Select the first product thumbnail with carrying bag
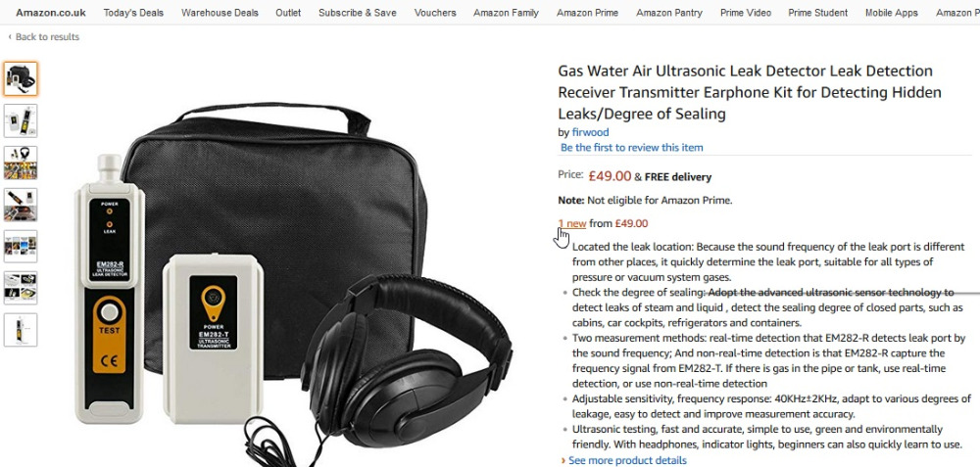This screenshot has height=467, width=980. coord(20,78)
